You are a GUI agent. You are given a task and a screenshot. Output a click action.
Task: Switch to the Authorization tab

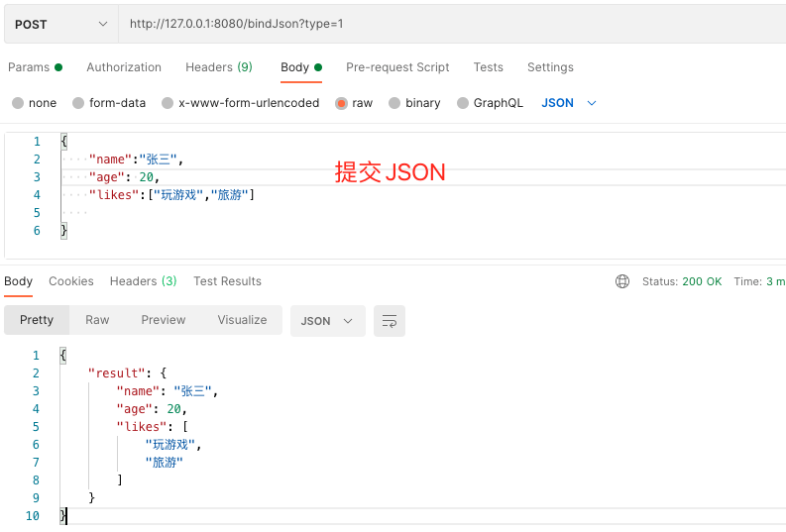point(124,67)
